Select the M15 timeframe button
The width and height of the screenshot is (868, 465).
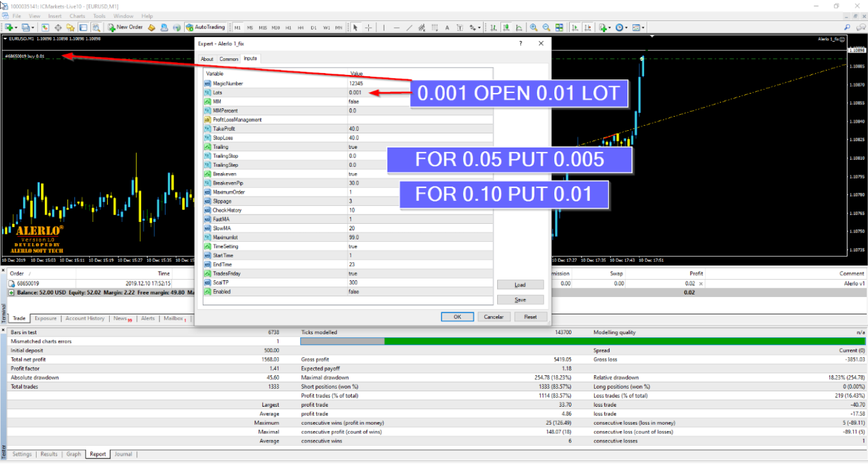[263, 28]
